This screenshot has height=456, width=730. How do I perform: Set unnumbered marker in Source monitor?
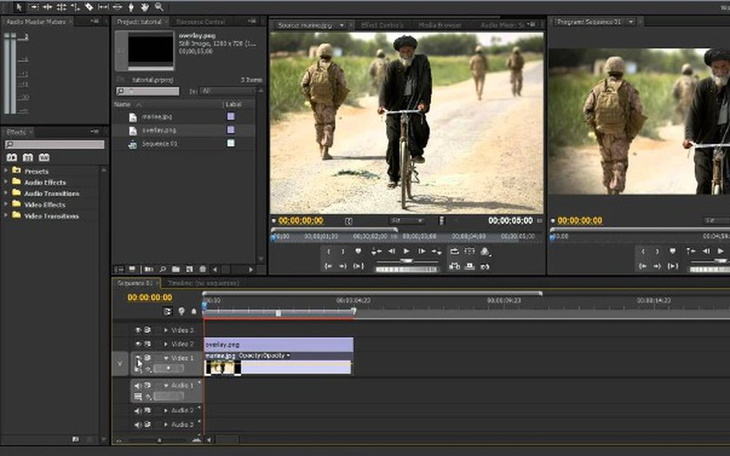tap(358, 252)
